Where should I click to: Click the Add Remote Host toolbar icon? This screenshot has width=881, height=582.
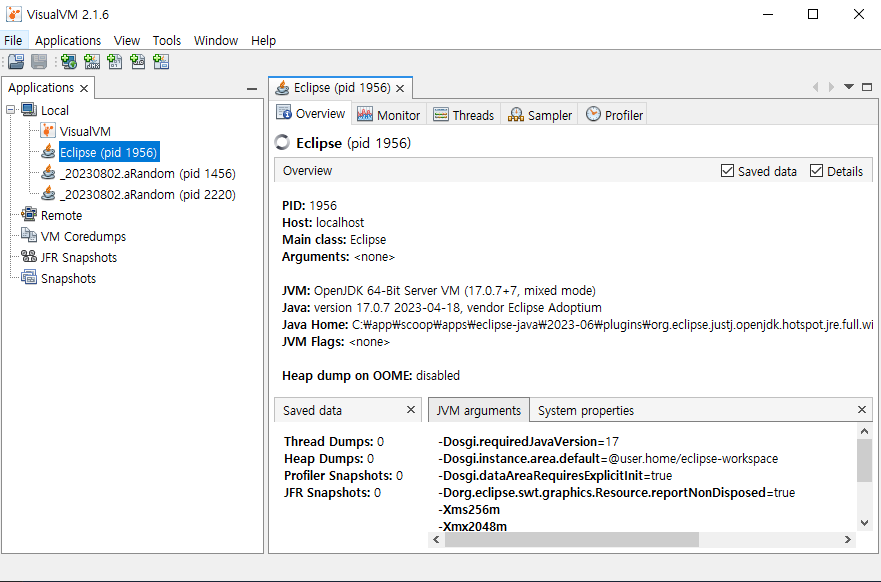pyautogui.click(x=69, y=61)
